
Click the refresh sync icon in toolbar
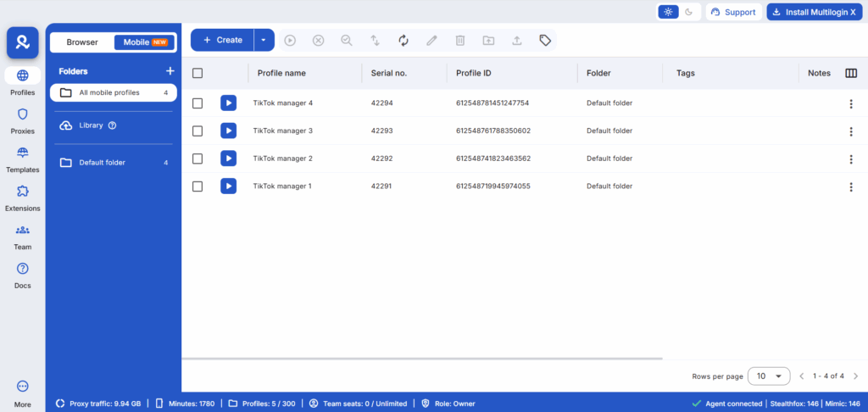403,40
